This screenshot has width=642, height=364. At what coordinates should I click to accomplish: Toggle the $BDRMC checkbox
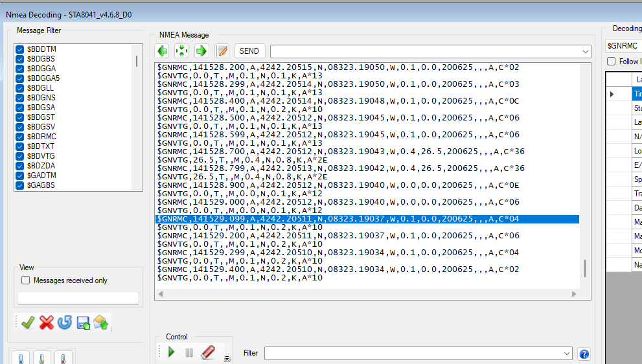(x=19, y=137)
